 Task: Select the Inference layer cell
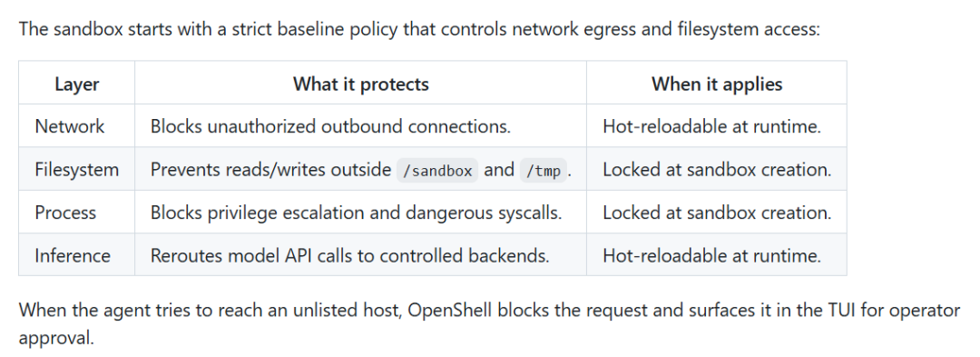coord(76,255)
